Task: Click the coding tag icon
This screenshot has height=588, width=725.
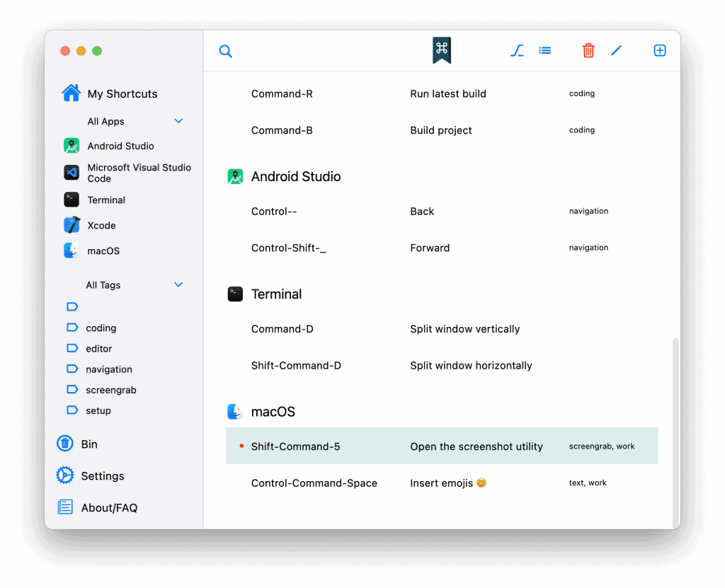Action: [72, 328]
